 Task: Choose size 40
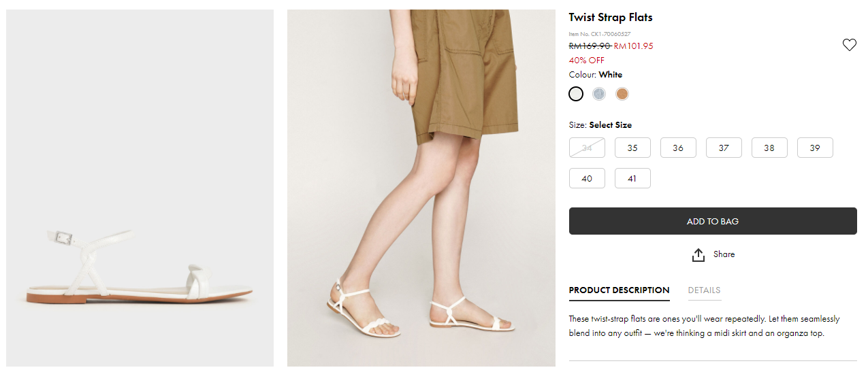point(587,178)
